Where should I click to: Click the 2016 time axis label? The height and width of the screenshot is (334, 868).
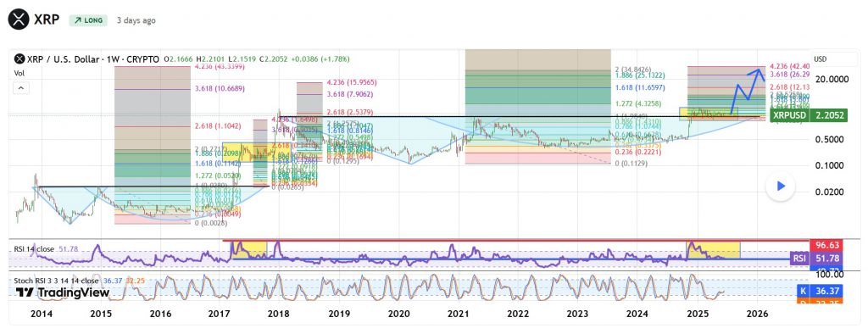coord(160,314)
